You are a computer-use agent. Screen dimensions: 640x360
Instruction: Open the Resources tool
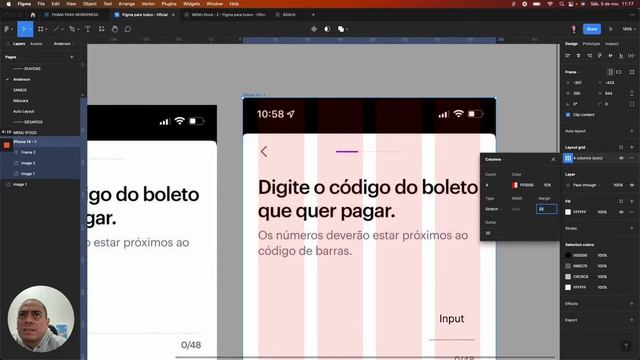coord(101,29)
